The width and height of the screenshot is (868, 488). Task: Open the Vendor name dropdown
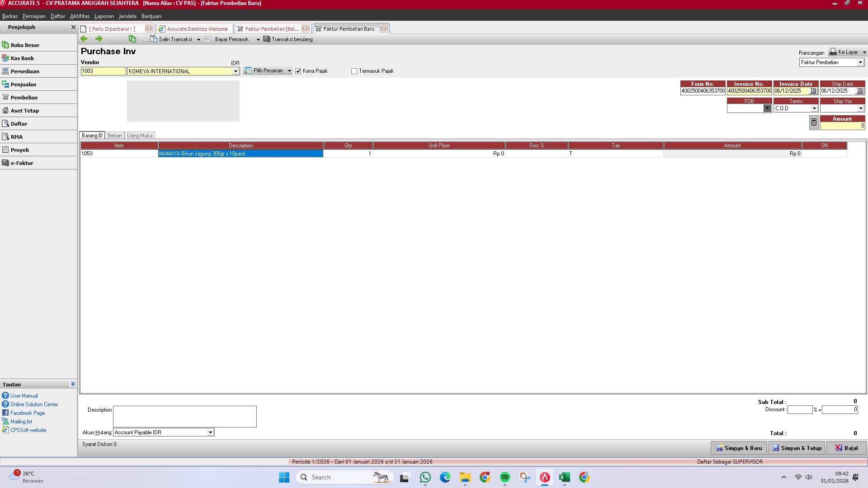[x=236, y=71]
